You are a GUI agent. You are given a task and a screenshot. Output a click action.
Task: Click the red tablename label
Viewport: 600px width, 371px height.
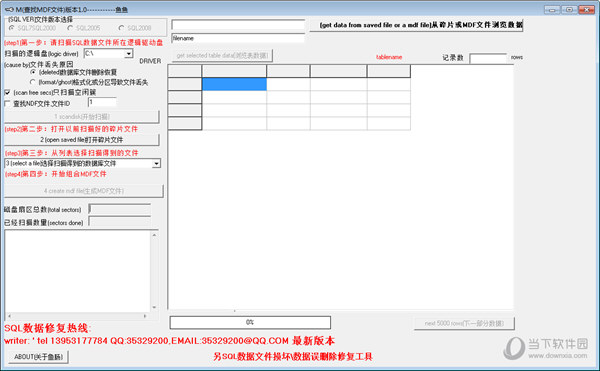pos(389,57)
